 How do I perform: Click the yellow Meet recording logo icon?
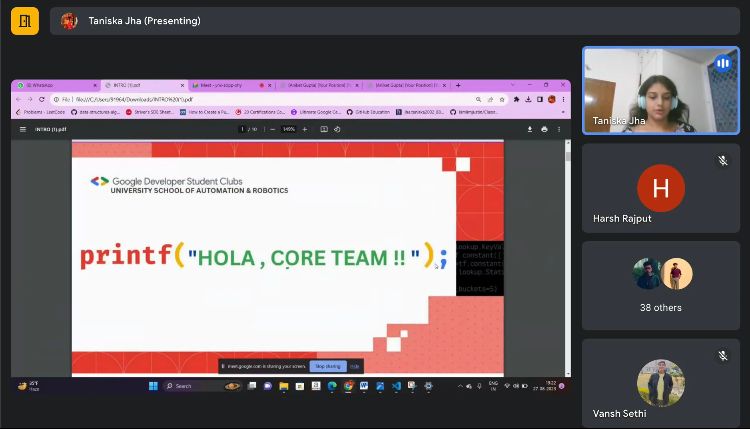pos(25,21)
